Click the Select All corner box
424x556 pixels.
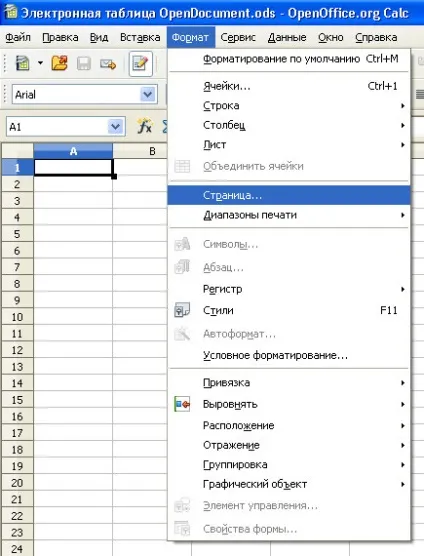17,151
